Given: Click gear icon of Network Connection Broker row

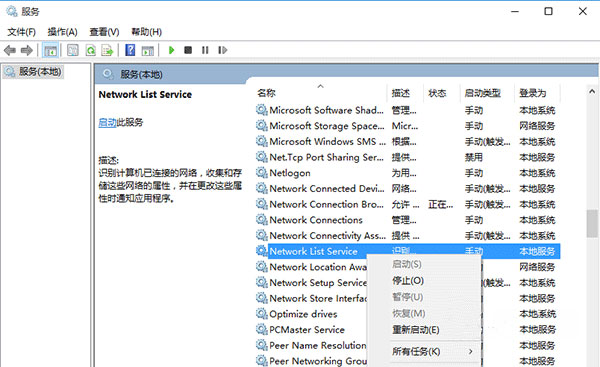Looking at the screenshot, I should point(262,204).
